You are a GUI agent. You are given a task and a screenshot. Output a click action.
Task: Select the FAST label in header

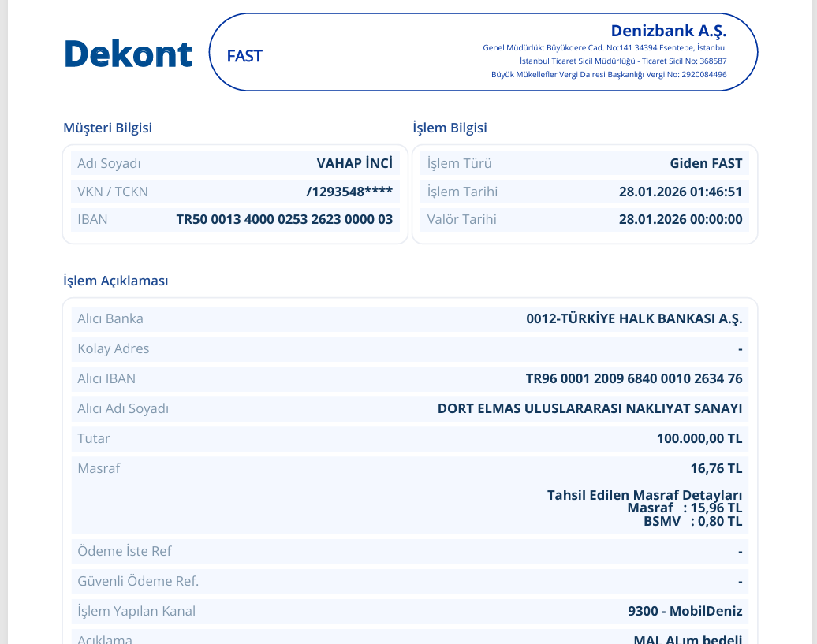pyautogui.click(x=244, y=56)
